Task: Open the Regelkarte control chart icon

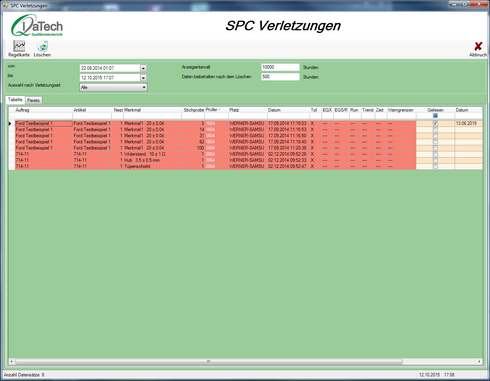Action: tap(19, 46)
